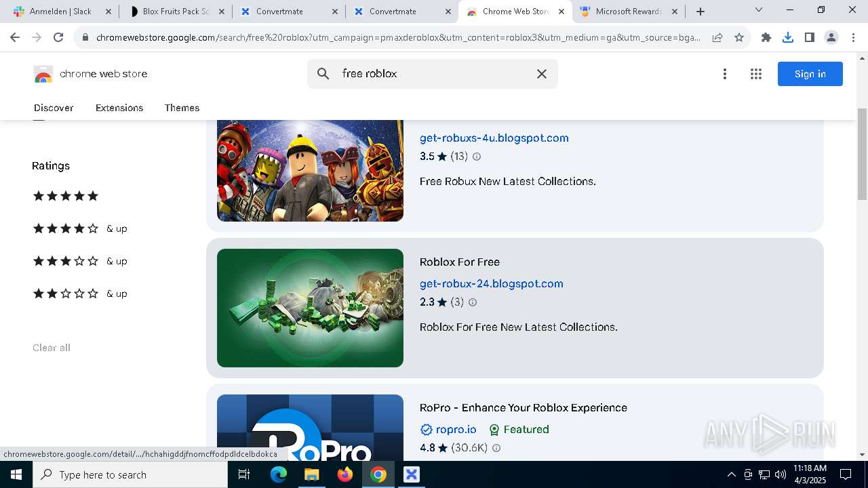Viewport: 868px width, 488px height.
Task: Launch Microsoft Edge from taskbar
Action: (x=279, y=474)
